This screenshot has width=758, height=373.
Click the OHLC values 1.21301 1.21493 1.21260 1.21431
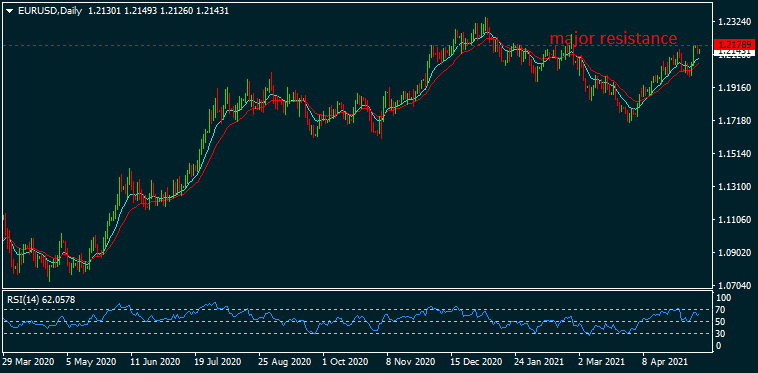159,11
